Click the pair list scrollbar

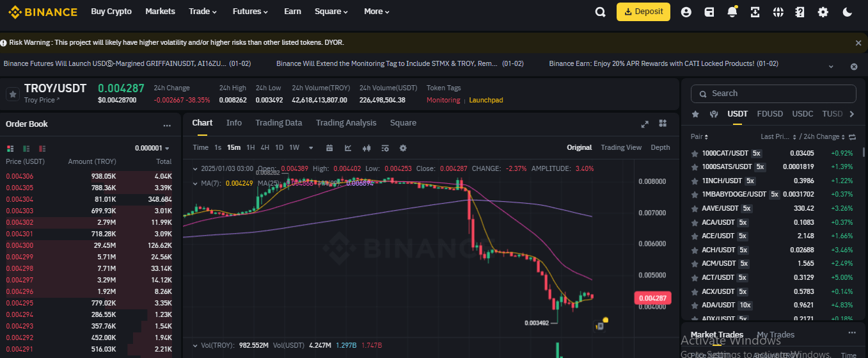tap(864, 152)
